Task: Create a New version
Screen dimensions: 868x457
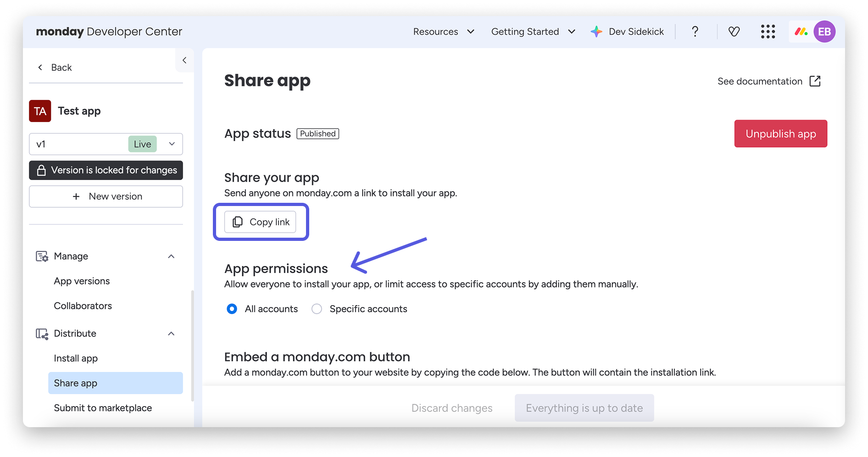Action: (x=106, y=196)
